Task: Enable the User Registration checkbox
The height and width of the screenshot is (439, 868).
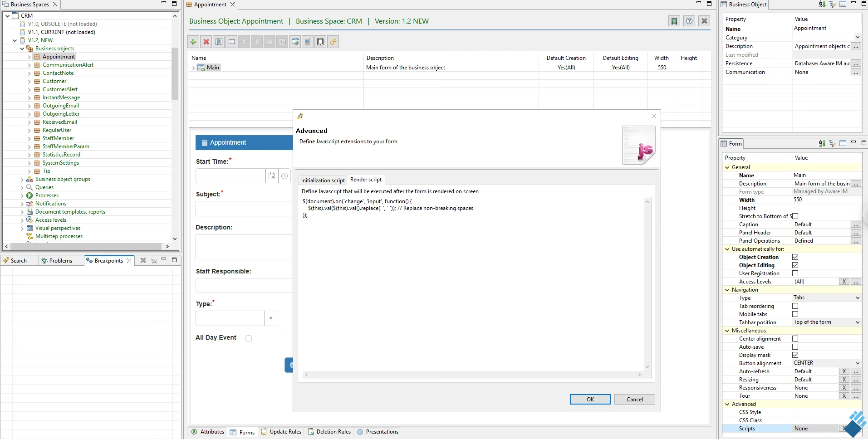Action: point(795,273)
